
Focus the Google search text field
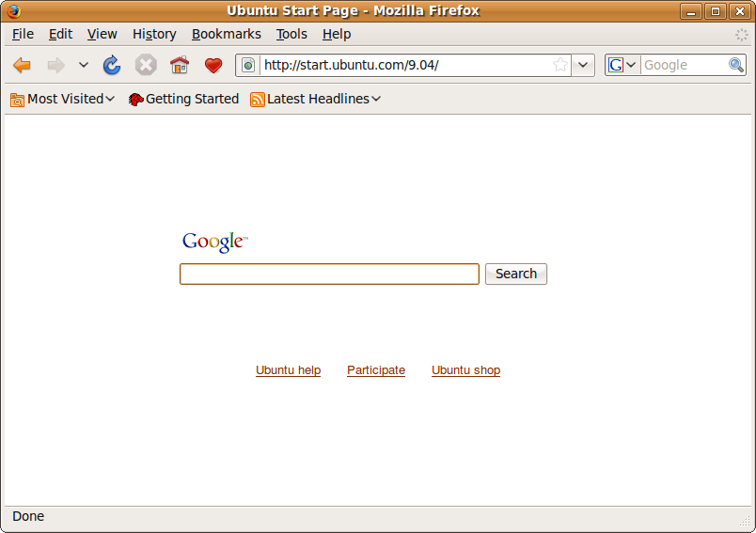[x=329, y=274]
